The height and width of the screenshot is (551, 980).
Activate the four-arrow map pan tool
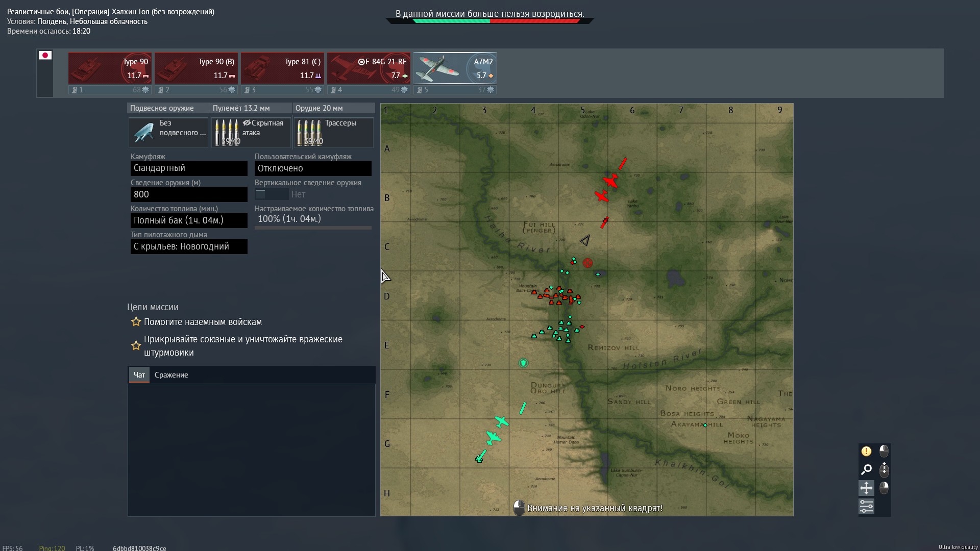[x=866, y=488]
